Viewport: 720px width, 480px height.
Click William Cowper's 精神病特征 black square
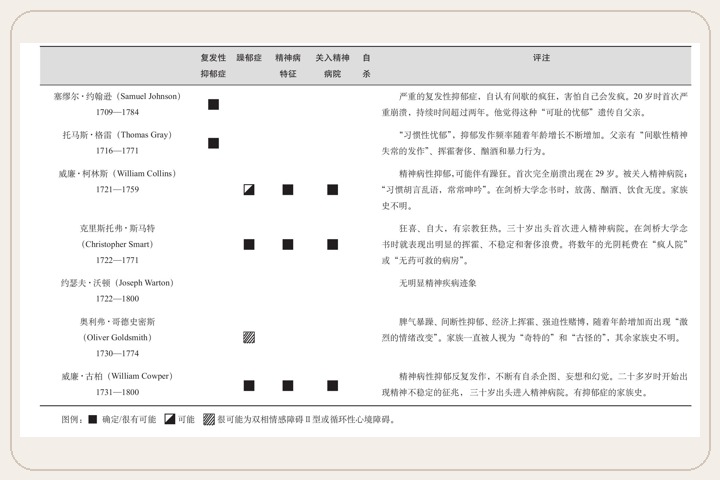coord(288,385)
